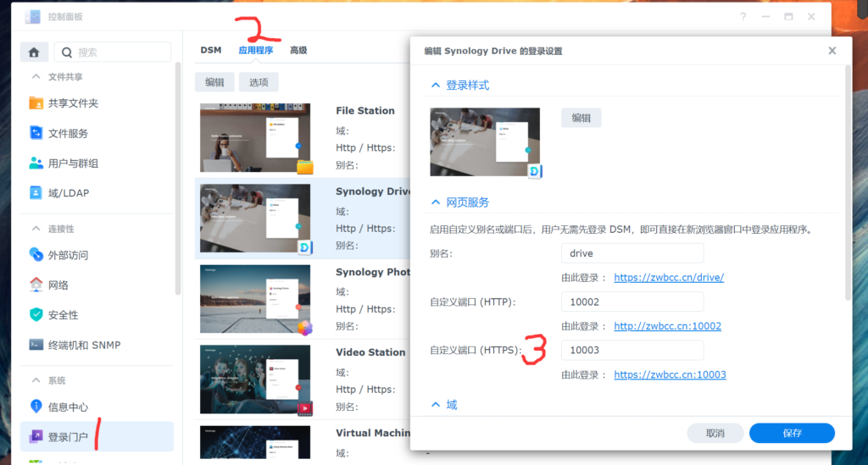This screenshot has width=868, height=465.
Task: Click the home icon in Control Panel
Action: pos(34,52)
